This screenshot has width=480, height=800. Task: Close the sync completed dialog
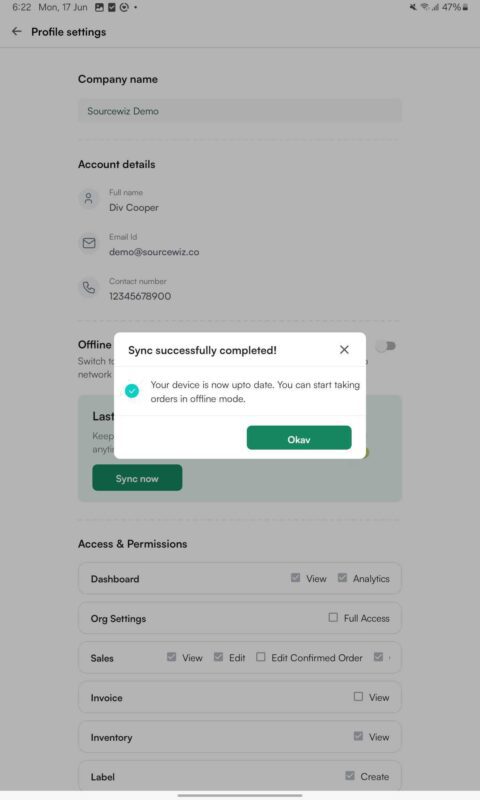pos(344,349)
